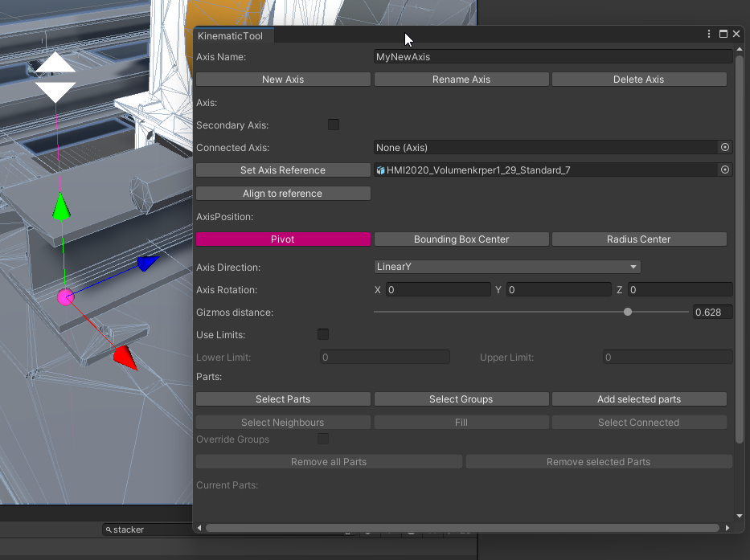Click the magenta pivot sphere in scene
The width and height of the screenshot is (750, 560).
[x=65, y=297]
